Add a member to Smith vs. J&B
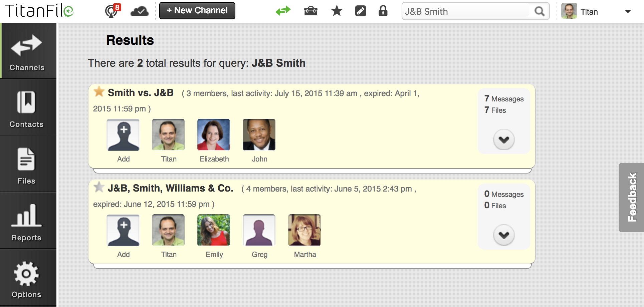644x307 pixels. [x=123, y=135]
